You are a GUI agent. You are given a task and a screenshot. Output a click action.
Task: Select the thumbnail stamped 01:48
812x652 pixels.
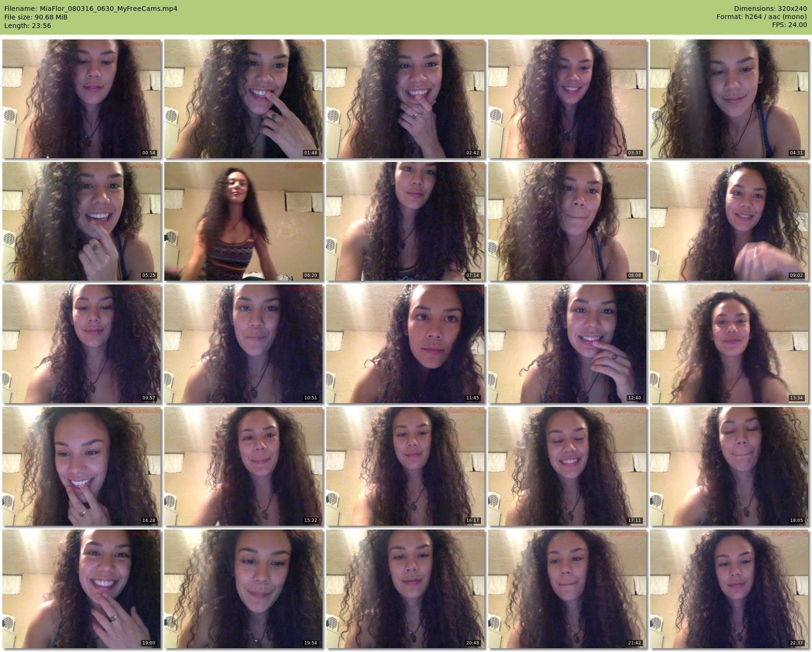click(244, 99)
